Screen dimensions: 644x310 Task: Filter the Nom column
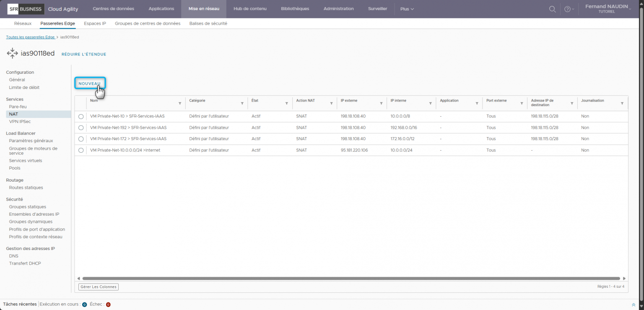[180, 103]
